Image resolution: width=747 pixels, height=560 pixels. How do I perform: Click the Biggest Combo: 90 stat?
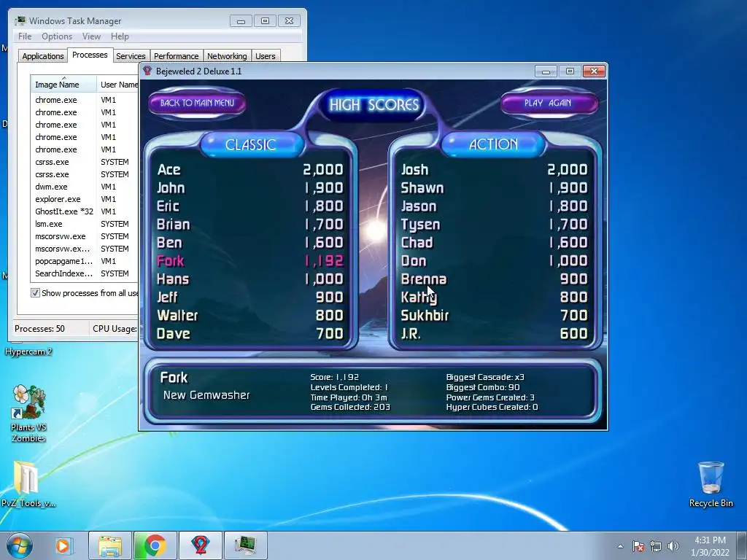pos(483,387)
